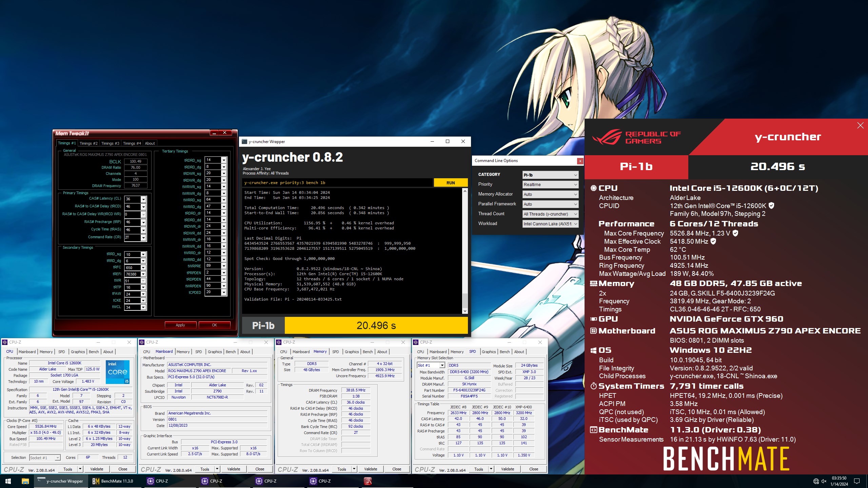Open the Windows Start menu
Image resolution: width=868 pixels, height=488 pixels.
point(8,481)
